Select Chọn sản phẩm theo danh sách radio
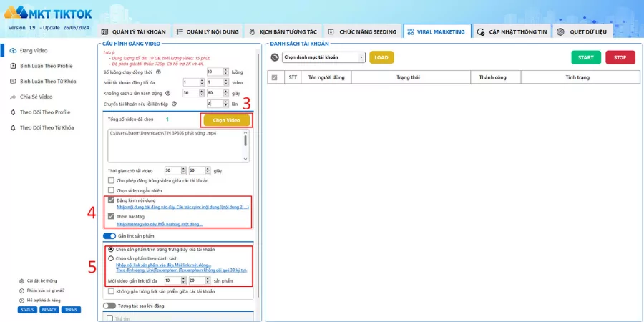 (110, 259)
